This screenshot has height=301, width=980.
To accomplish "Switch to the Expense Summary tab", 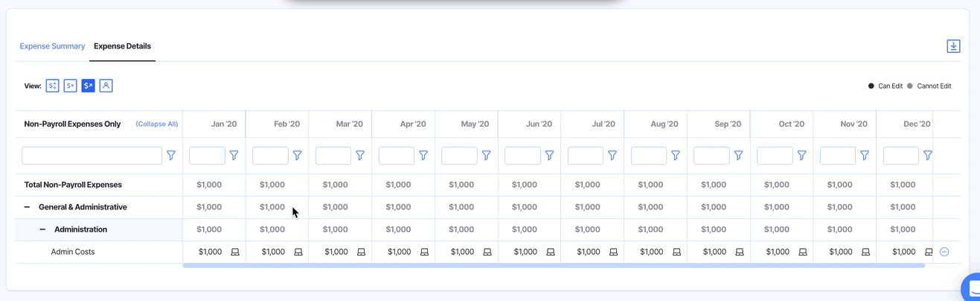I will point(52,46).
